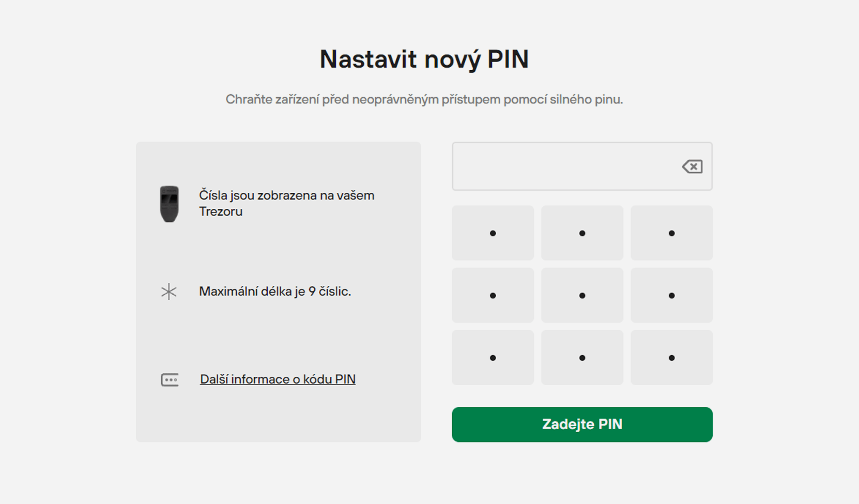This screenshot has width=859, height=504.
Task: Click the Maximální délka je 9 číslic text
Action: click(275, 292)
